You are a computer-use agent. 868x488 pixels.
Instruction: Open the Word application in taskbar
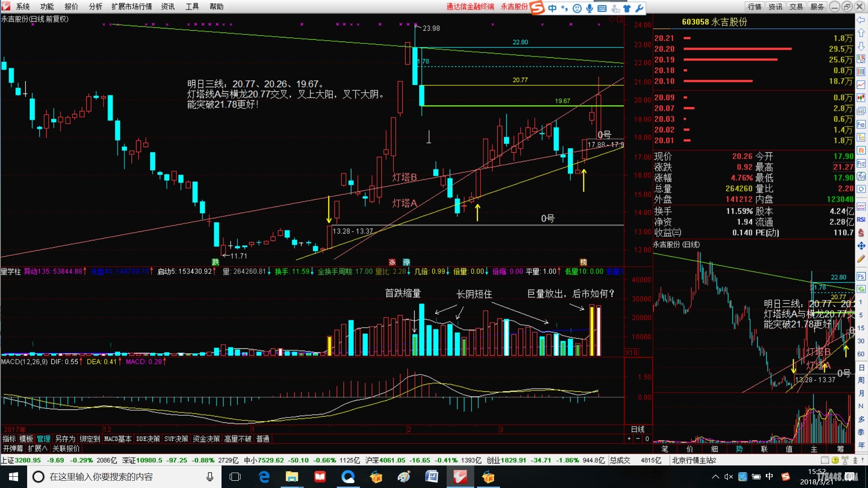[432, 477]
